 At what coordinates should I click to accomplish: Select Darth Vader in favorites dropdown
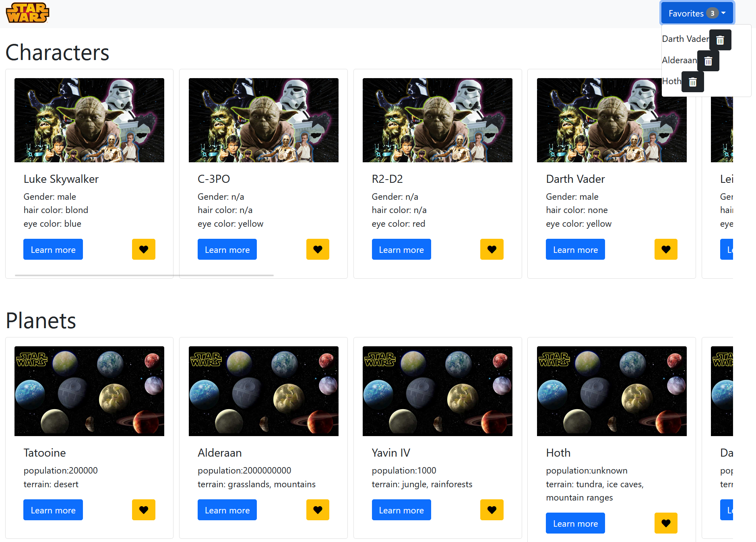click(x=686, y=39)
